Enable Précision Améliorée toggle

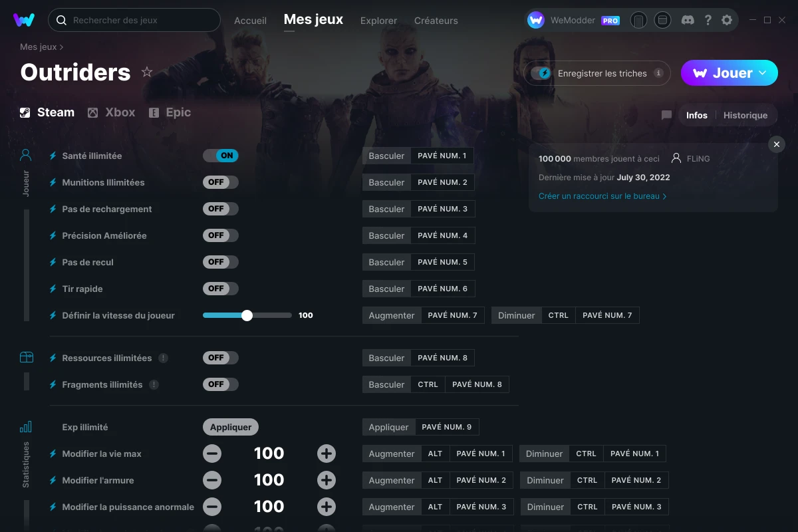221,235
